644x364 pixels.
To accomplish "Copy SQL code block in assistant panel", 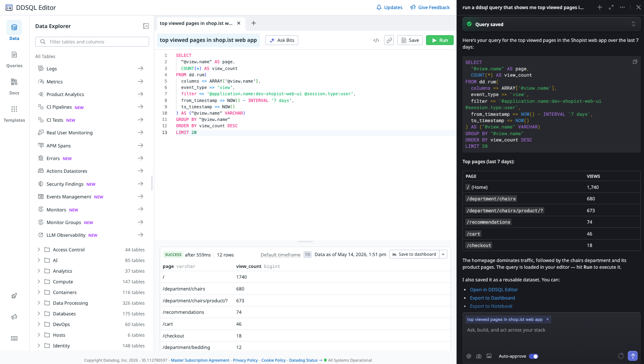I will point(635,62).
